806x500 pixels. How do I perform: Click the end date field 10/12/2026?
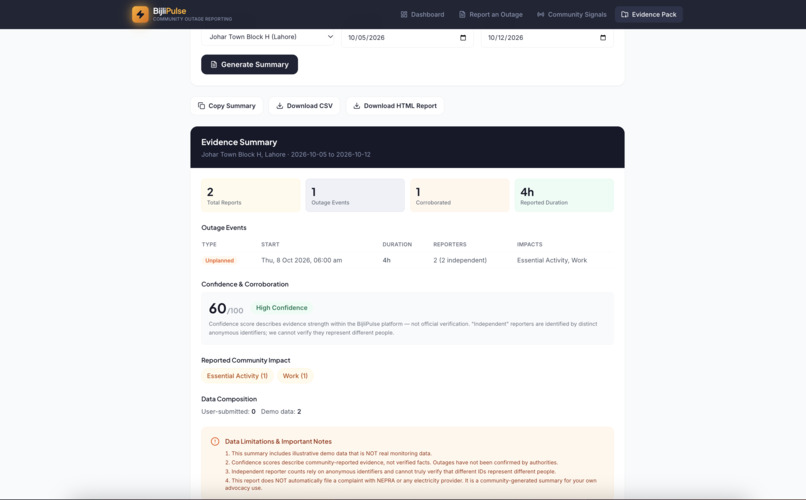point(547,38)
